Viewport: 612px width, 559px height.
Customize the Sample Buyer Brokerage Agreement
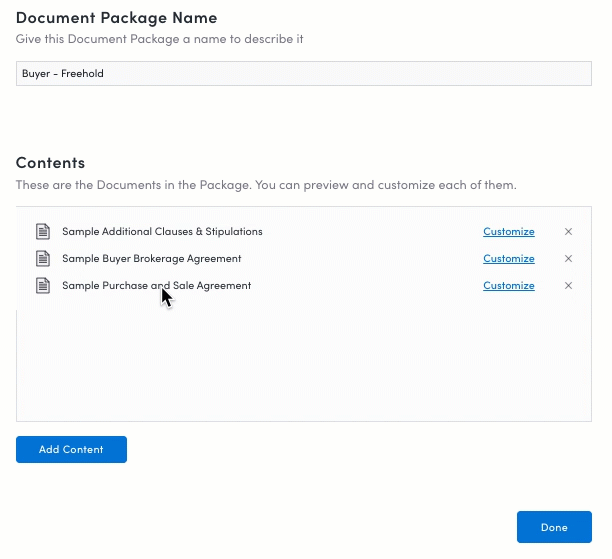tap(509, 258)
